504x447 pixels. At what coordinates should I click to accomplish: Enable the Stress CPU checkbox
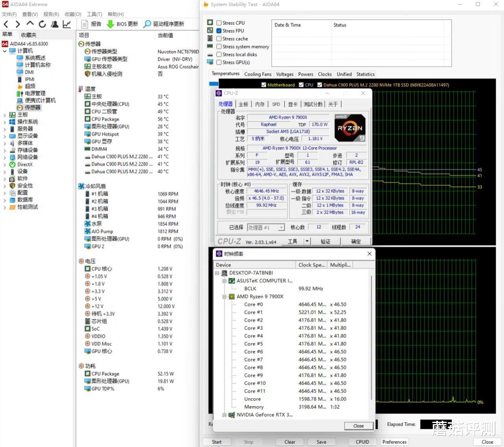pyautogui.click(x=219, y=23)
